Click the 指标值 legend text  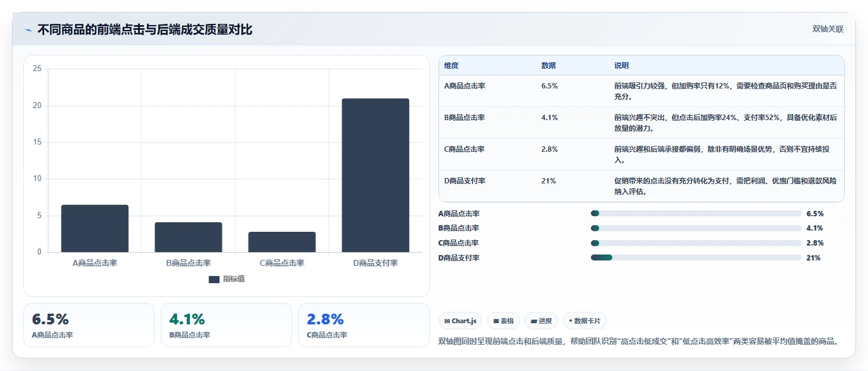pos(234,280)
